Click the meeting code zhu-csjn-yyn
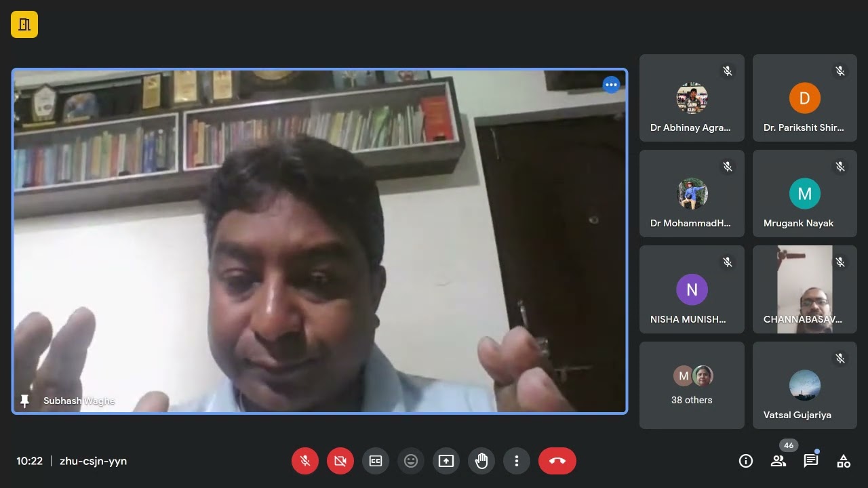Viewport: 868px width, 488px height. point(94,461)
